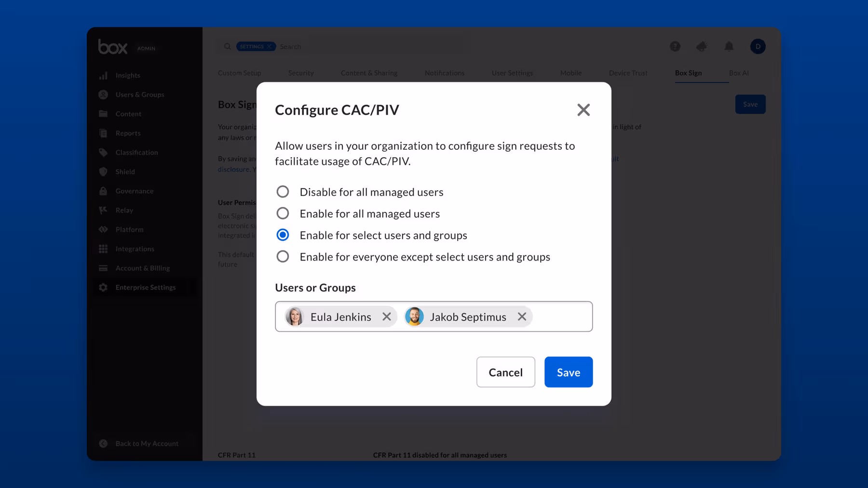Open Governance in the sidebar
Screen dimensions: 868x488
click(134, 191)
